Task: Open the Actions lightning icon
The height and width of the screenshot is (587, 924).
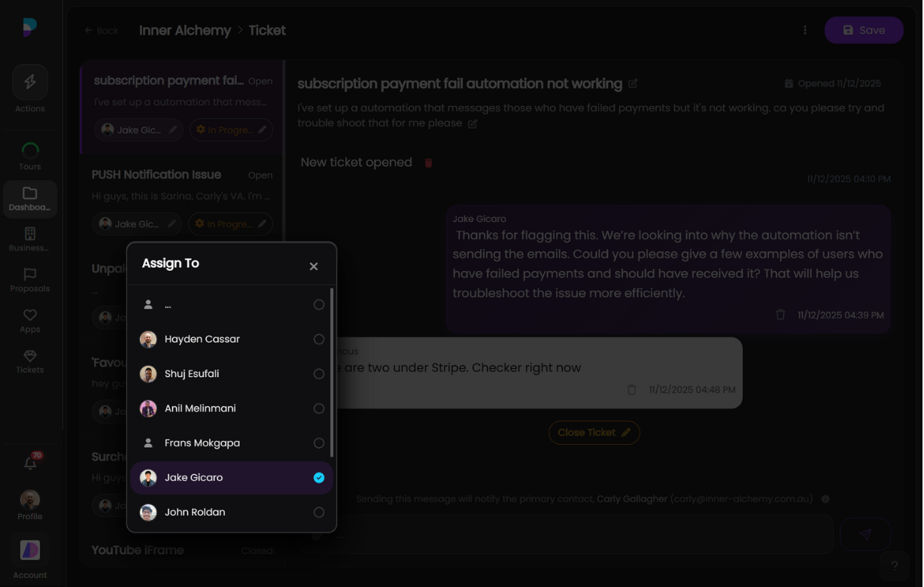Action: 30,82
